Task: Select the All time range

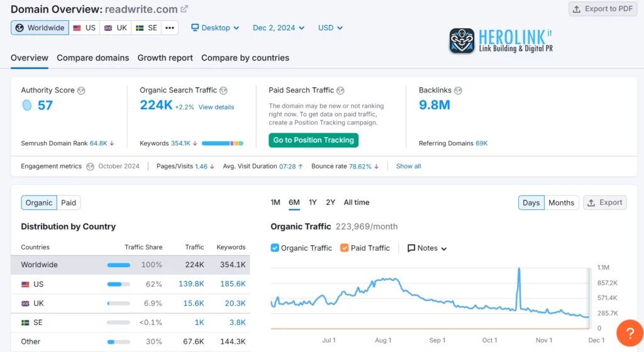Action: [x=357, y=202]
